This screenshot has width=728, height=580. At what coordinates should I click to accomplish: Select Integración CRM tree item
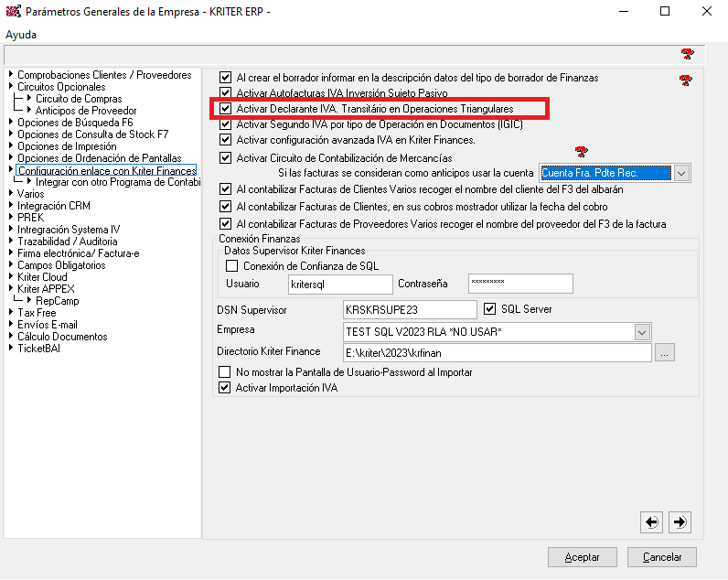tap(53, 206)
